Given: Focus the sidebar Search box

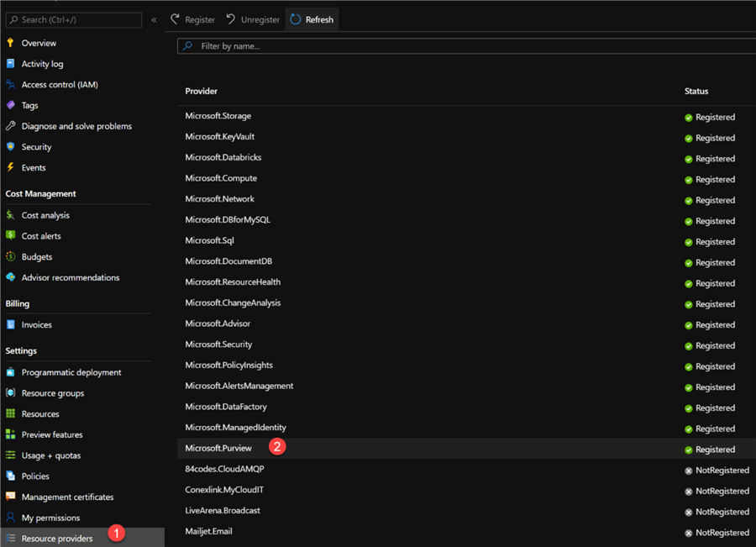Looking at the screenshot, I should click(74, 19).
